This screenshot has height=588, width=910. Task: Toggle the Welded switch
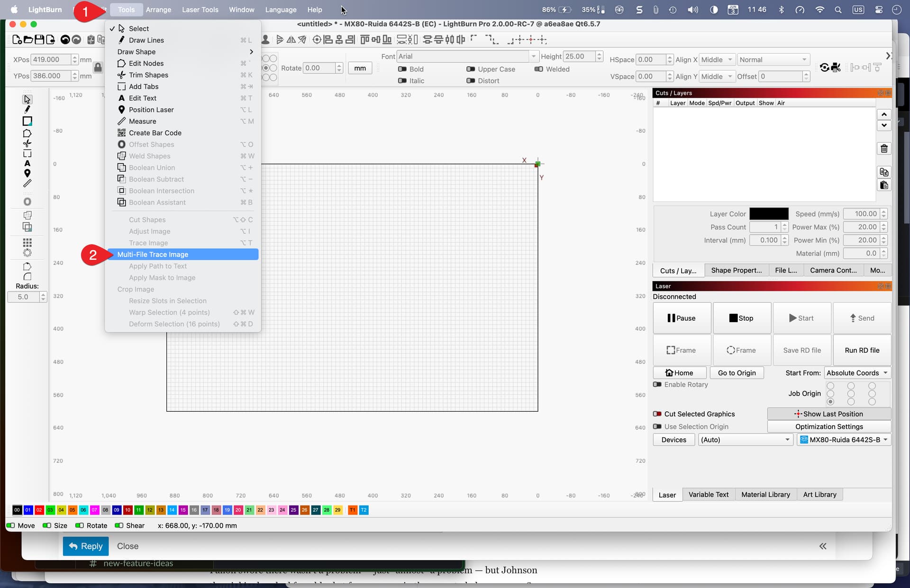pyautogui.click(x=538, y=69)
